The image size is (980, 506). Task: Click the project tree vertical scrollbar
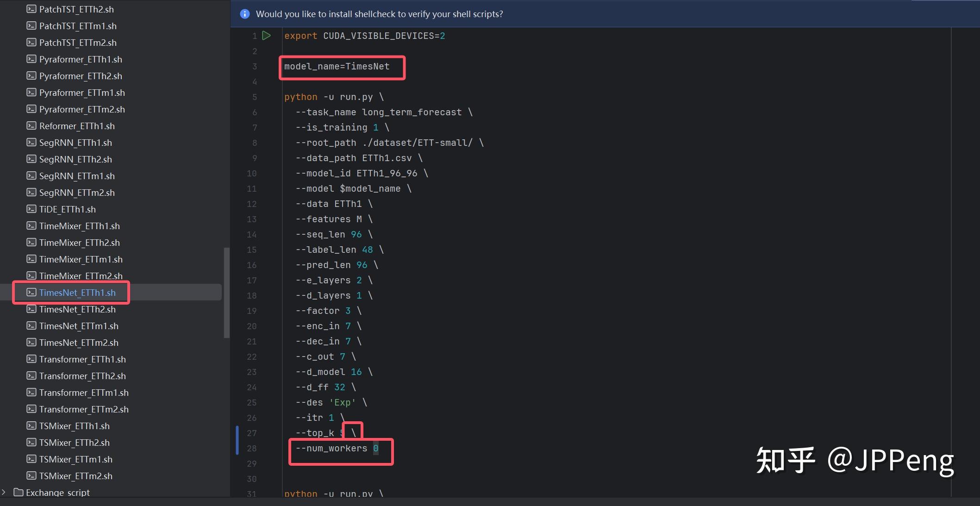pyautogui.click(x=226, y=293)
